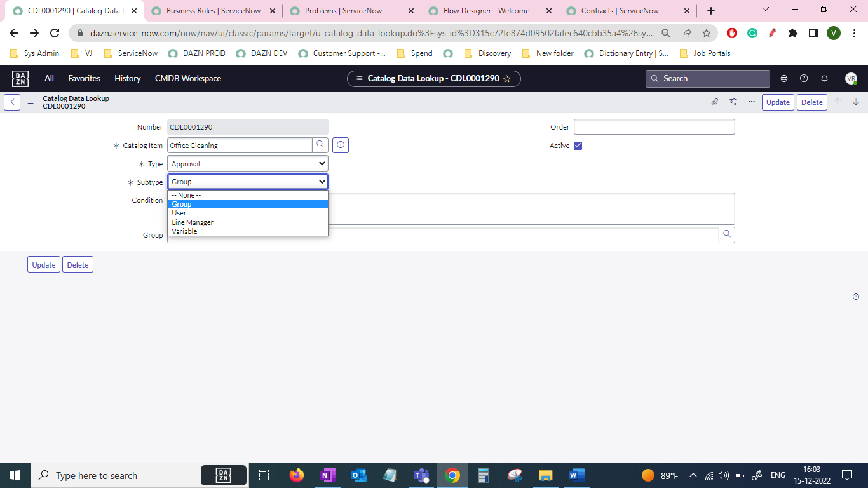Add this record to favorites star
This screenshot has height=488, width=868.
point(506,79)
